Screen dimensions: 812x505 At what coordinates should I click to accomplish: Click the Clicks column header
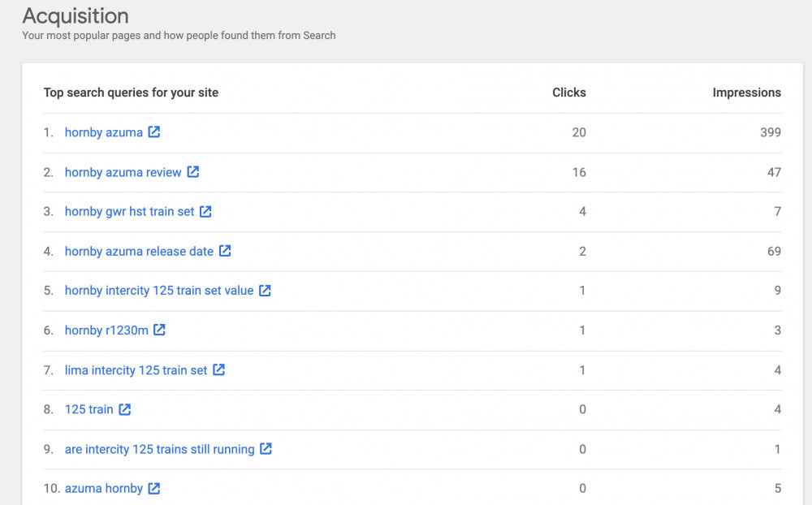point(568,93)
